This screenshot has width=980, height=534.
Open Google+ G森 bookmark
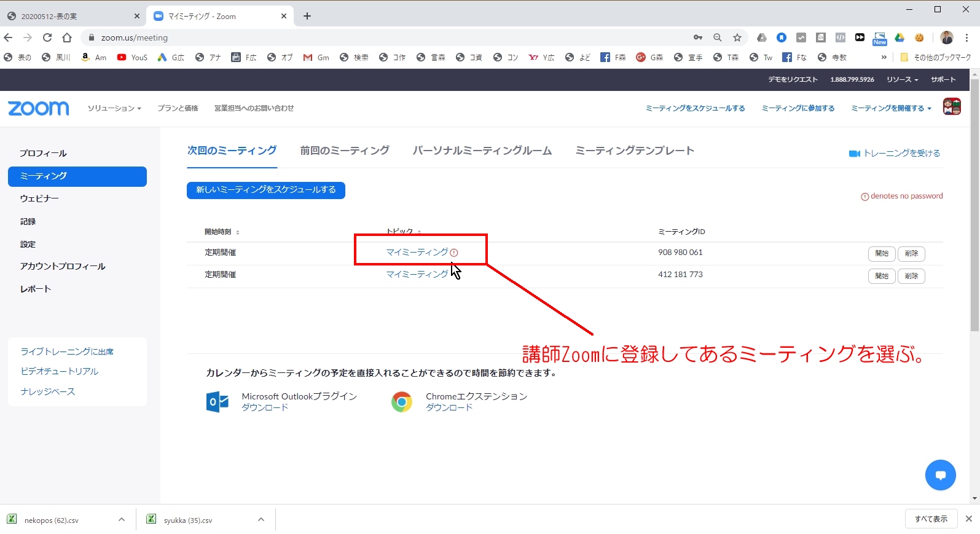[x=649, y=57]
